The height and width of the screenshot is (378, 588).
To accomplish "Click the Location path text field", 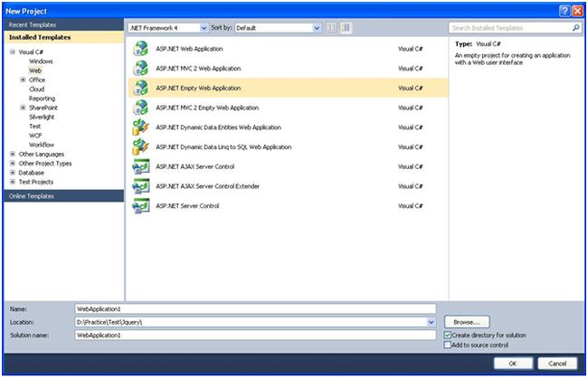I will coord(251,322).
